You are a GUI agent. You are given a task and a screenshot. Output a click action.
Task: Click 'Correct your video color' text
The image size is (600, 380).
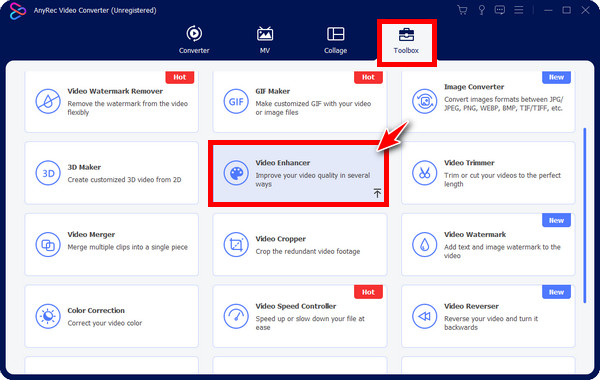point(105,323)
